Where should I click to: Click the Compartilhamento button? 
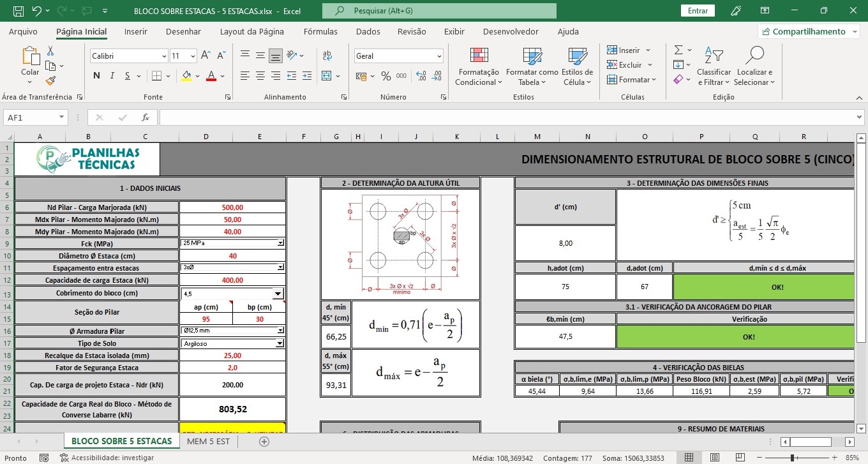click(x=808, y=31)
